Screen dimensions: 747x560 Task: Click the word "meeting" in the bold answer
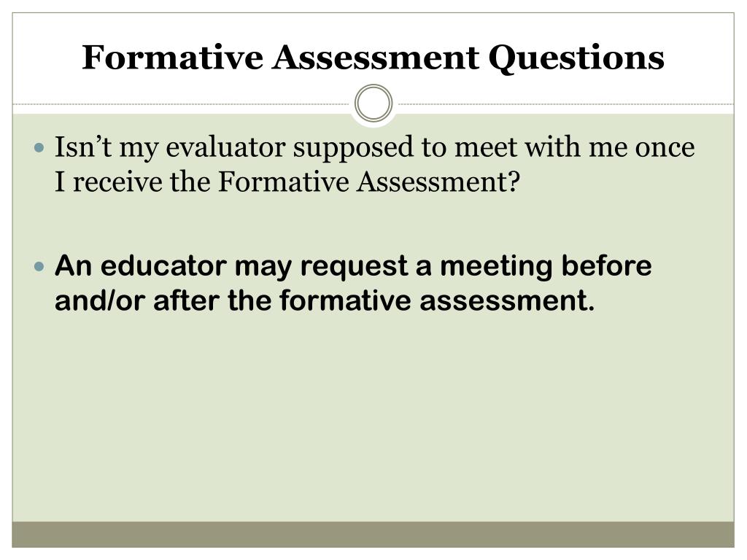click(496, 267)
